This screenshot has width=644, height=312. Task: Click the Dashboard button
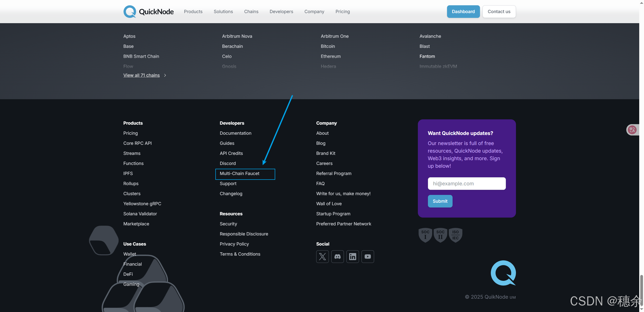463,12
